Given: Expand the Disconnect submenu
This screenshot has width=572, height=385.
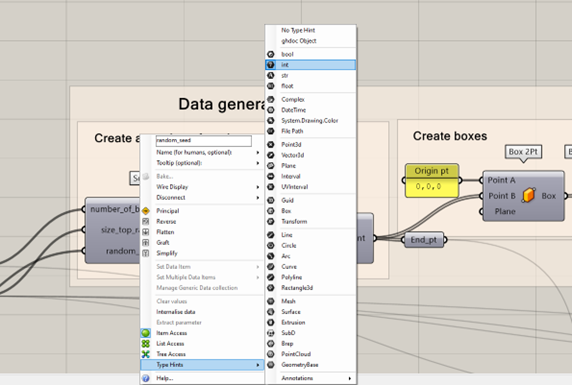Looking at the screenshot, I should (202, 197).
